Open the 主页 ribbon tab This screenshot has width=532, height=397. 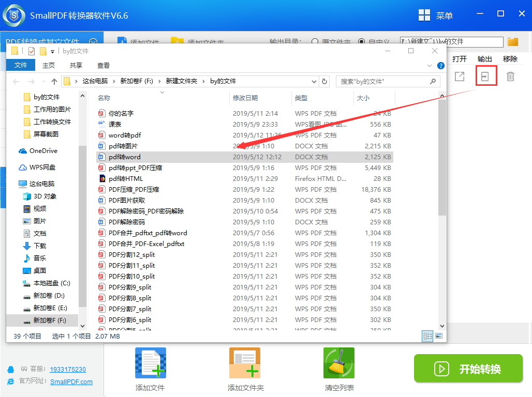[x=49, y=66]
